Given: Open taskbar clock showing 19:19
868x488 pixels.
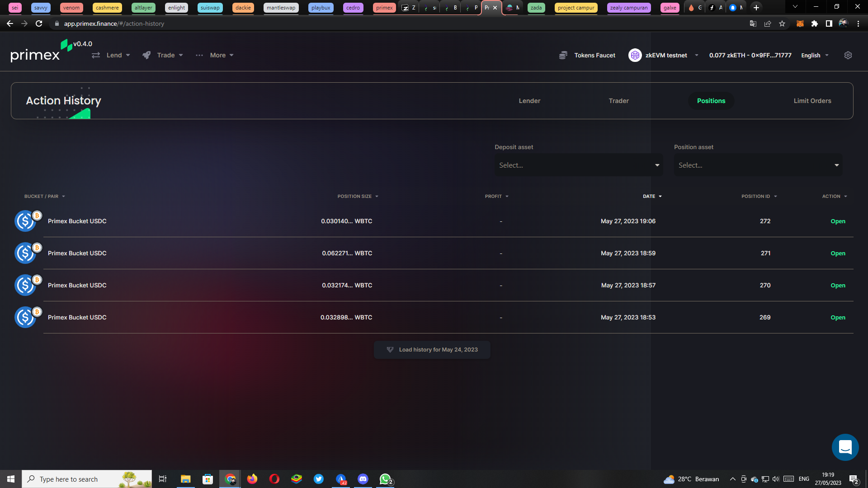Looking at the screenshot, I should click(828, 479).
